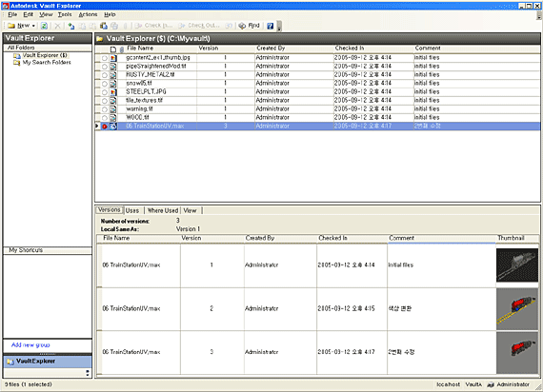Screen dimensions: 543x392
Task: Click status circle of STEELPLT.JPG row
Action: [x=104, y=92]
